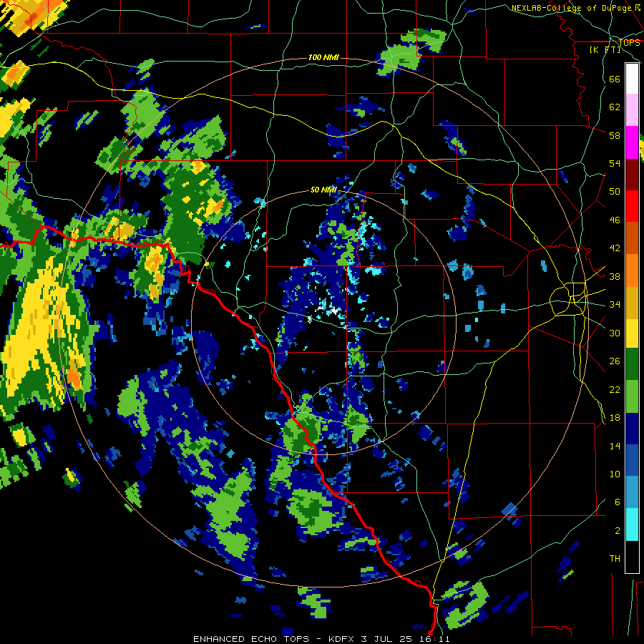
Task: Click the dark green legend swatch
Action: 632,364
